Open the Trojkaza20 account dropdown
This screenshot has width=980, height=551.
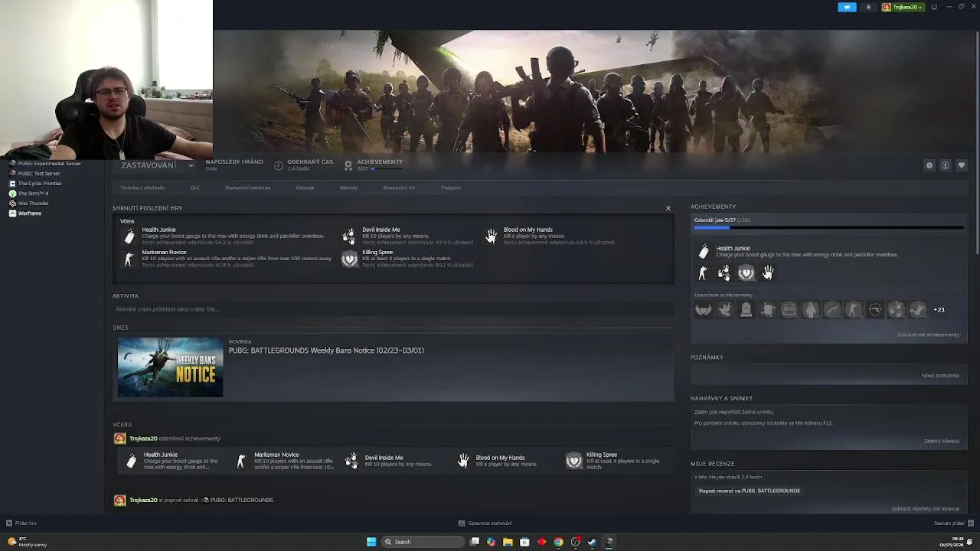point(903,7)
